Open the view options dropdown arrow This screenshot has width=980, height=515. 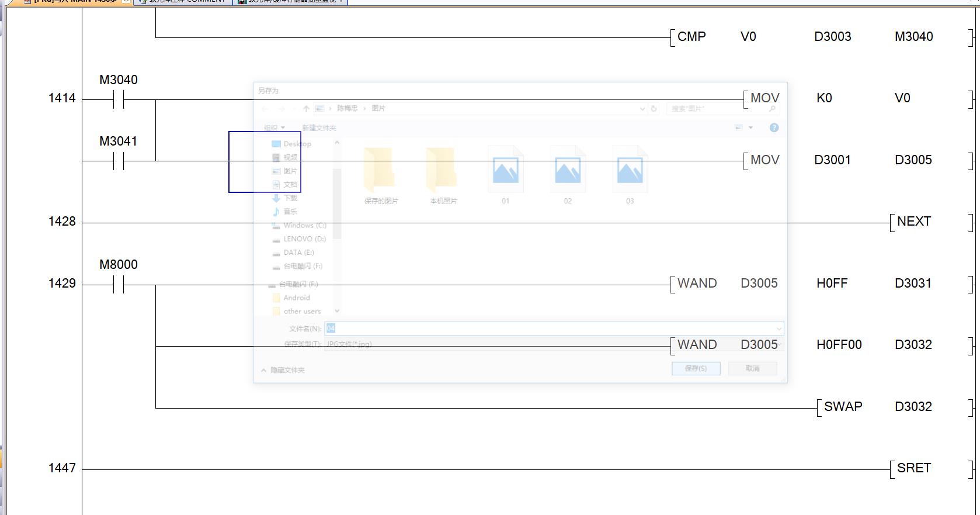(750, 128)
